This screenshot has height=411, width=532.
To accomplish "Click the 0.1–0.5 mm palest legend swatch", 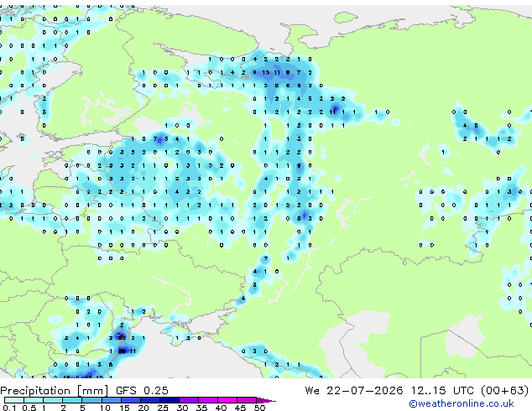I will (14, 400).
